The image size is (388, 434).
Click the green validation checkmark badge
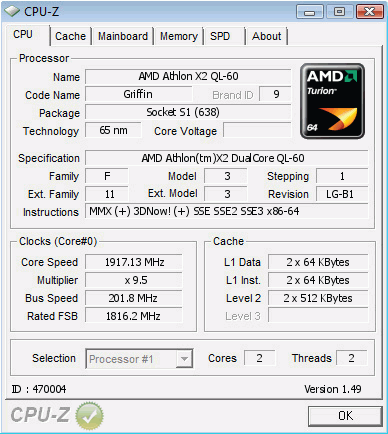89,415
